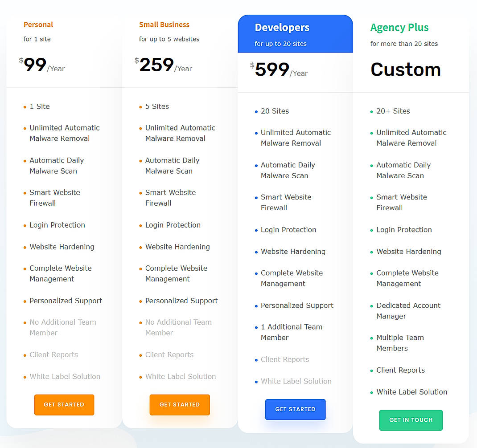Select the Personal plan header
The height and width of the screenshot is (448, 477).
click(38, 24)
